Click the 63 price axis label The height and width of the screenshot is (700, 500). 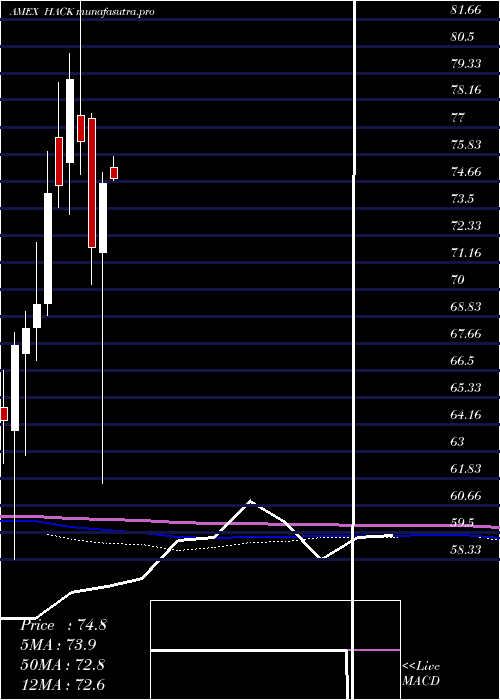[x=458, y=442]
